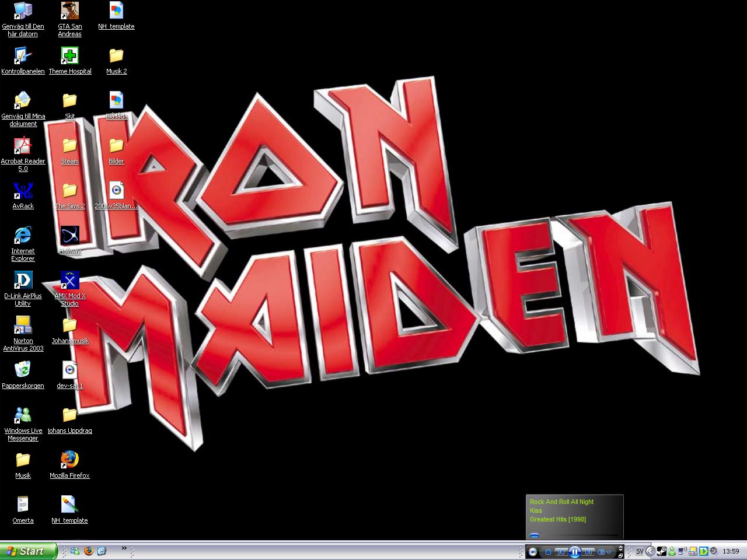Stop playback in the mini player
This screenshot has width=747, height=560.
point(548,552)
